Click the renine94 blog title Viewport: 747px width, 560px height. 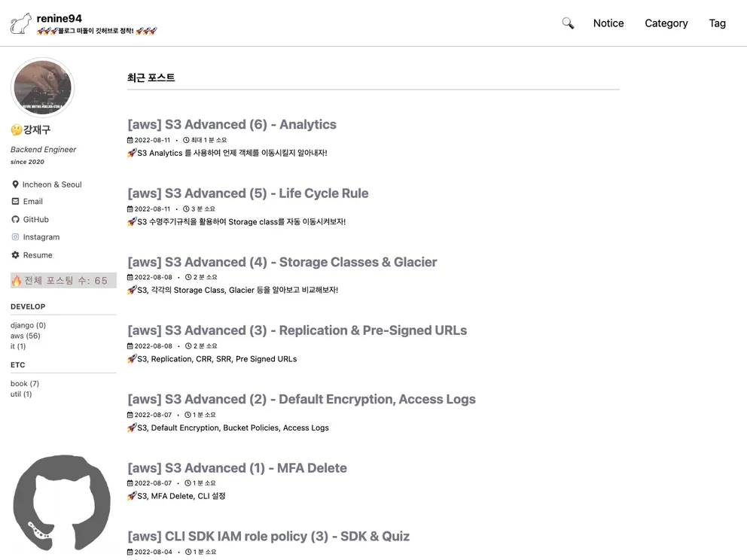(59, 18)
